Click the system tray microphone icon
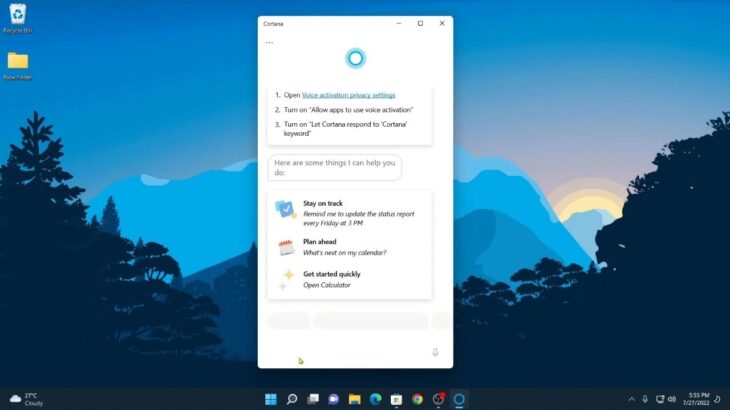The height and width of the screenshot is (410, 730). [645, 399]
